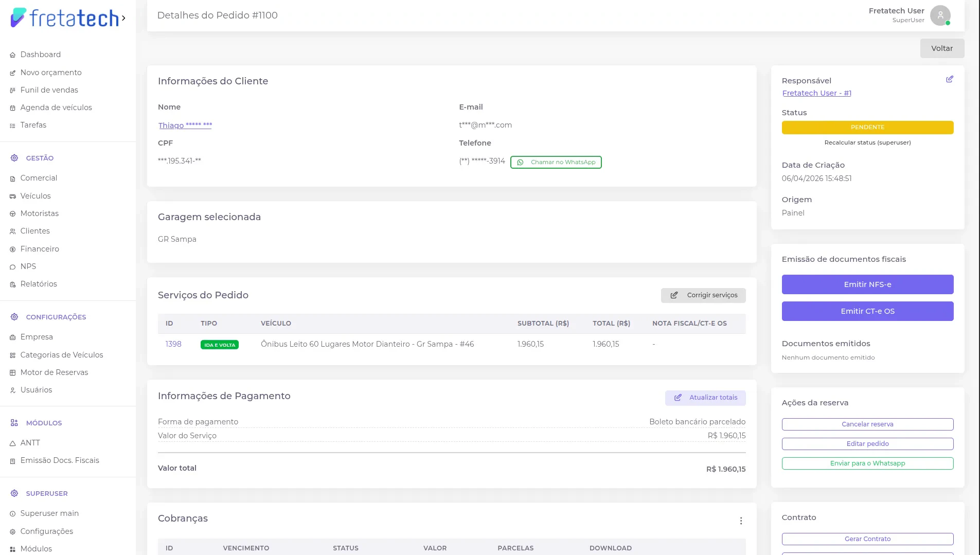The image size is (980, 555).
Task: Open Usuários in the sidebar
Action: tap(36, 390)
